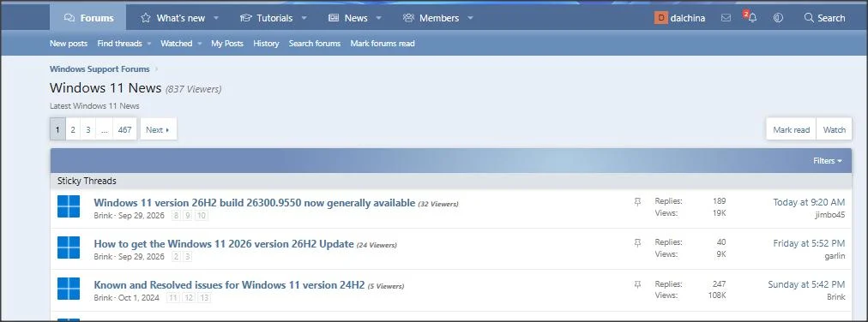Expand the Filters dropdown
This screenshot has height=322, width=868.
point(828,161)
